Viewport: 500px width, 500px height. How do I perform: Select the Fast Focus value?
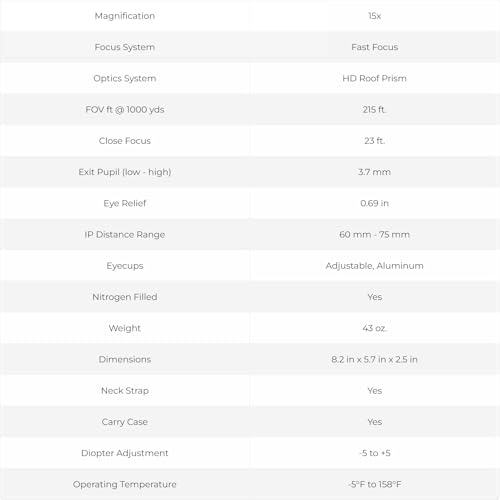[x=374, y=47]
